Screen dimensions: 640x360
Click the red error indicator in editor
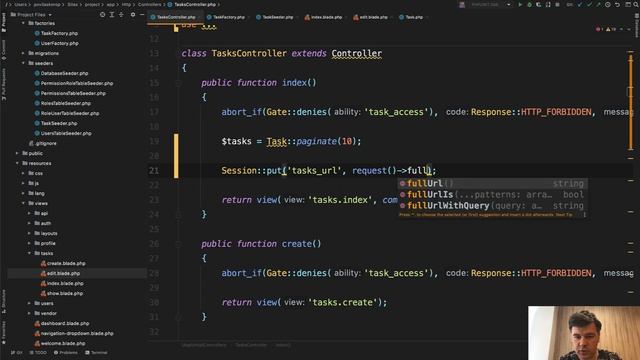click(599, 29)
